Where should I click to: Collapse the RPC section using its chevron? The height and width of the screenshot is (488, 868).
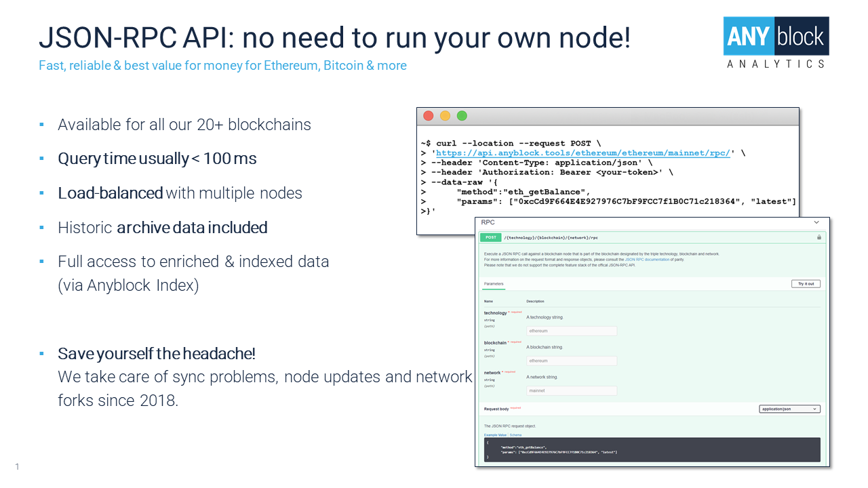[816, 222]
